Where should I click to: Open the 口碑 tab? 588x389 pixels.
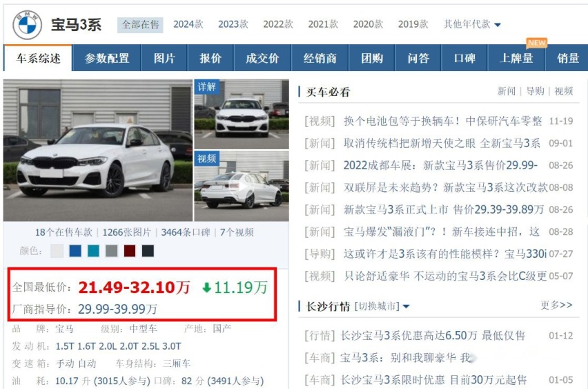tap(464, 58)
